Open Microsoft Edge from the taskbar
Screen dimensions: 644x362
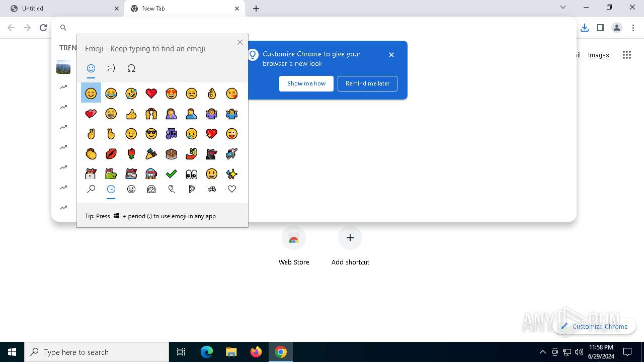coord(207,352)
